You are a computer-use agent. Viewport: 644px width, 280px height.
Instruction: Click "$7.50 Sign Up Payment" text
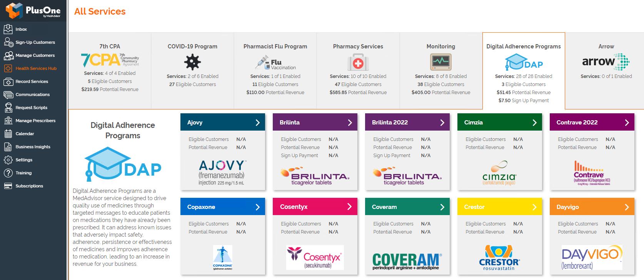point(524,101)
